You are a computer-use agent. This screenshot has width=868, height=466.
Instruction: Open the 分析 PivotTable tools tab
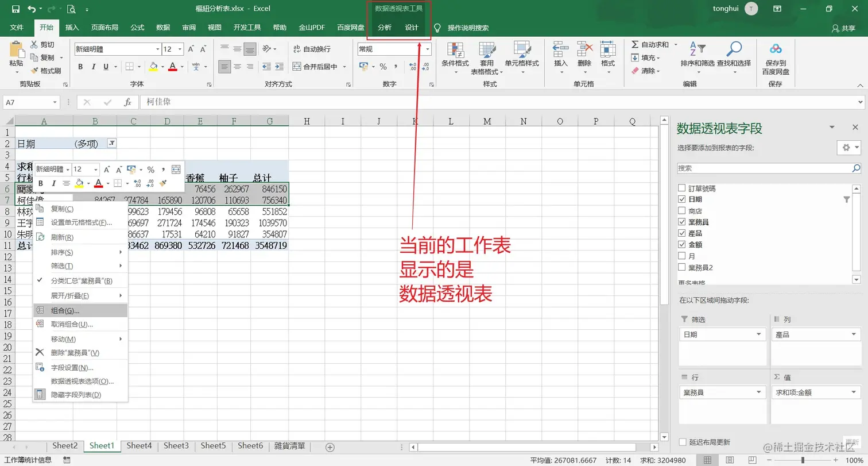(385, 28)
